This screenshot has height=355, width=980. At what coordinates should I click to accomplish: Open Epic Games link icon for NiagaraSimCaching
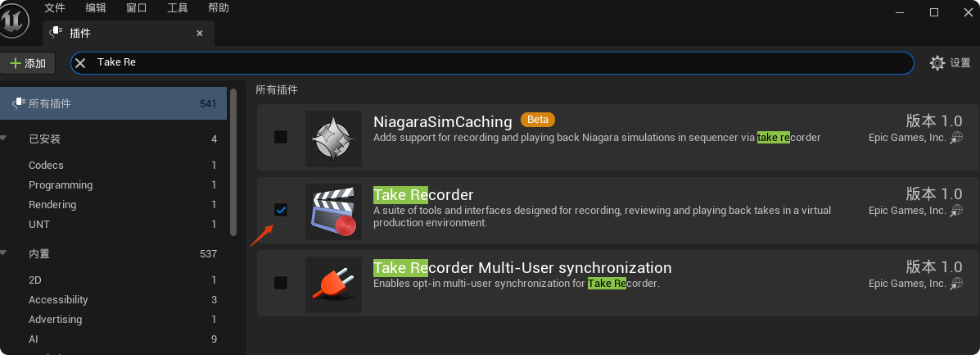(x=956, y=138)
